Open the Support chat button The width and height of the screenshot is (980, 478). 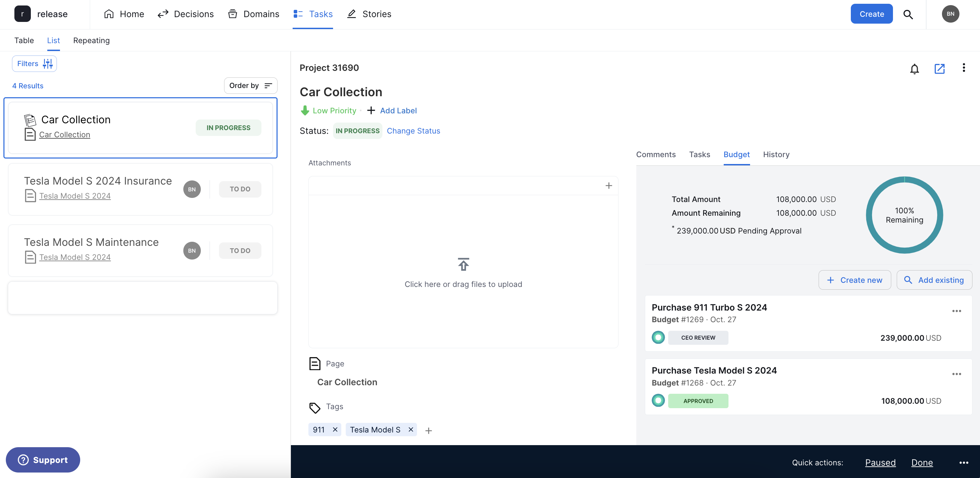43,460
